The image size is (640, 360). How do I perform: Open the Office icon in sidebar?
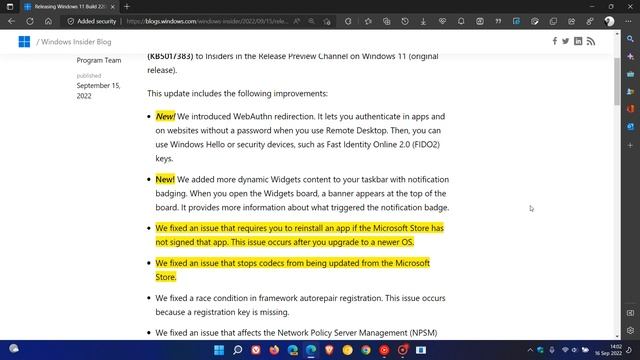click(631, 109)
